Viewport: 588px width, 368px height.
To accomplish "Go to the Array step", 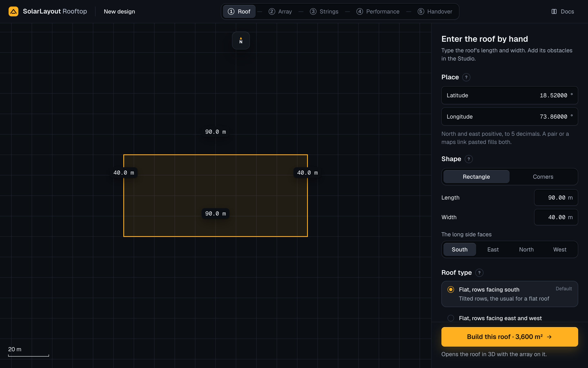I will [280, 11].
